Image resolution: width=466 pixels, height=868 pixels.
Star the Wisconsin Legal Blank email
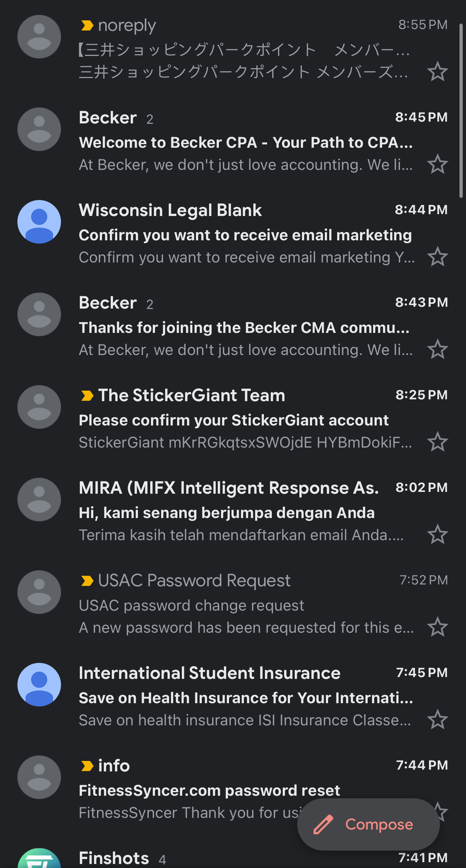tap(437, 257)
